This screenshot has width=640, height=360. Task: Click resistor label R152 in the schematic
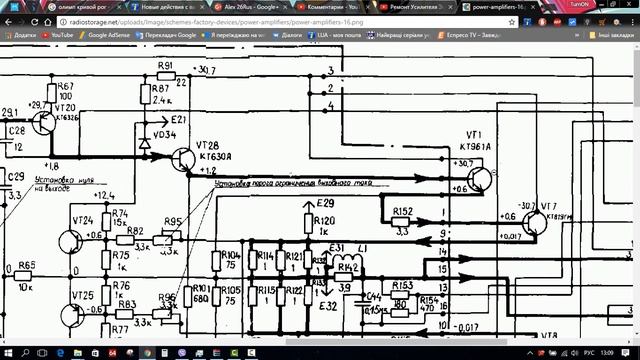pyautogui.click(x=403, y=211)
